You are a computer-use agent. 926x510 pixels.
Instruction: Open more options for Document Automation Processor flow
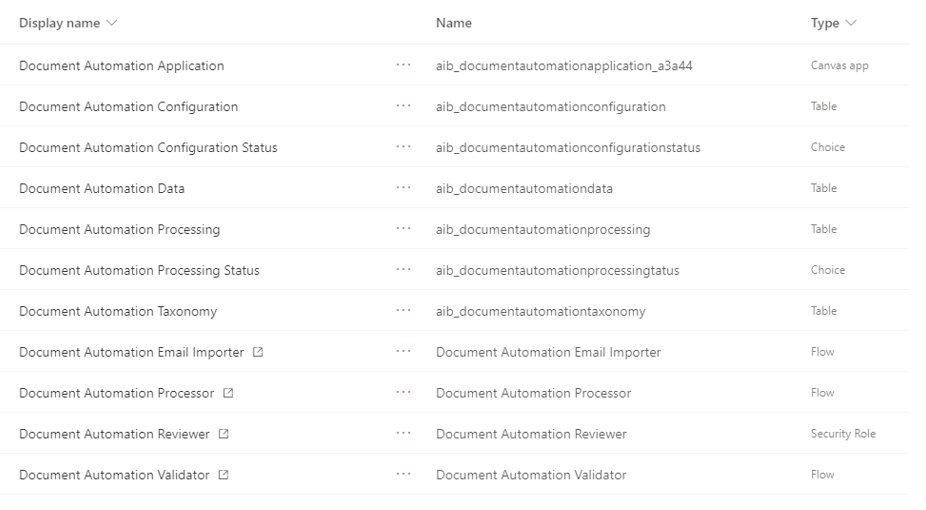click(x=403, y=393)
